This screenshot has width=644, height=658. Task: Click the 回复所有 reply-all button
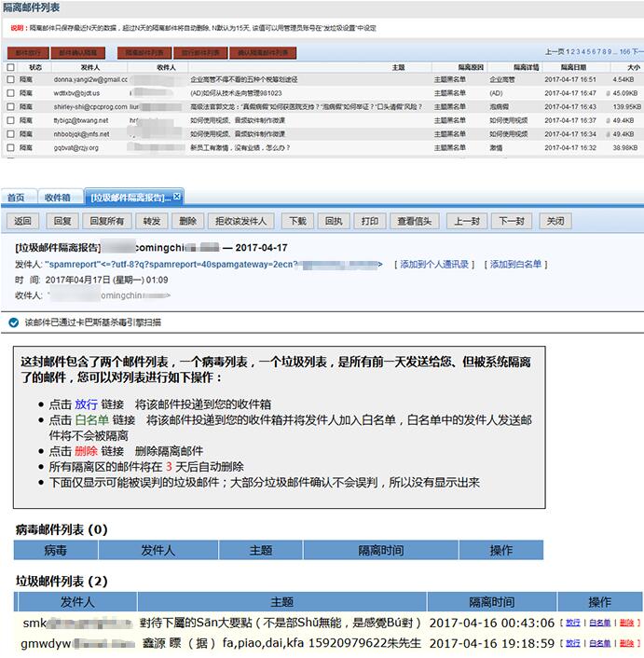point(107,221)
